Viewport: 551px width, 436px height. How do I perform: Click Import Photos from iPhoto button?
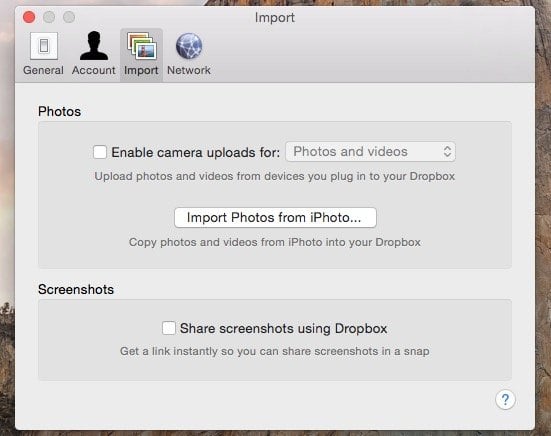(275, 217)
